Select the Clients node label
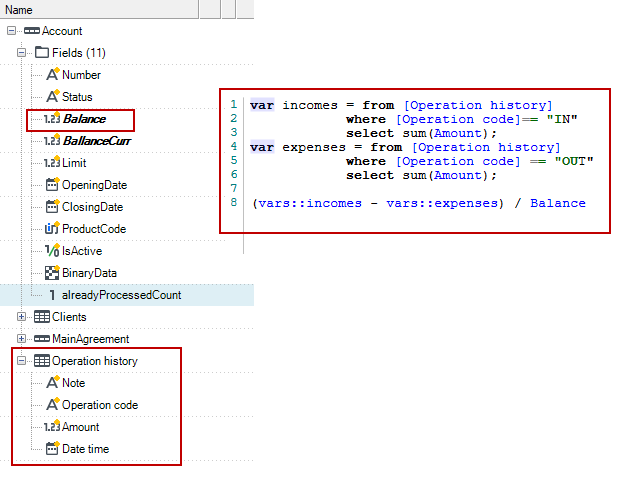629x488 pixels. pyautogui.click(x=69, y=317)
